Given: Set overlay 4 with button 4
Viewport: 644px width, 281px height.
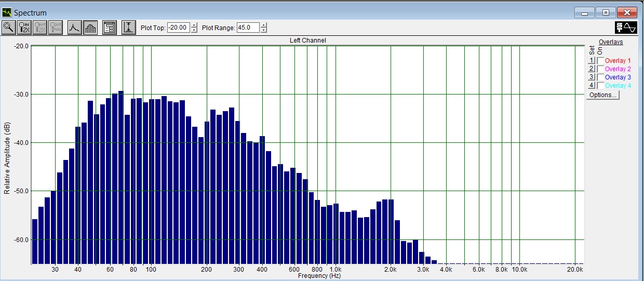Looking at the screenshot, I should (591, 86).
